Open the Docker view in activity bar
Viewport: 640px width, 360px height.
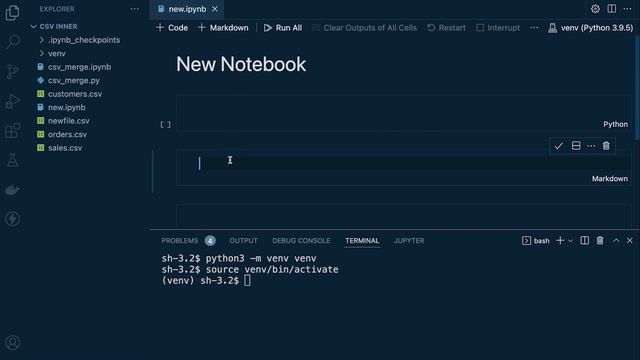click(12, 190)
